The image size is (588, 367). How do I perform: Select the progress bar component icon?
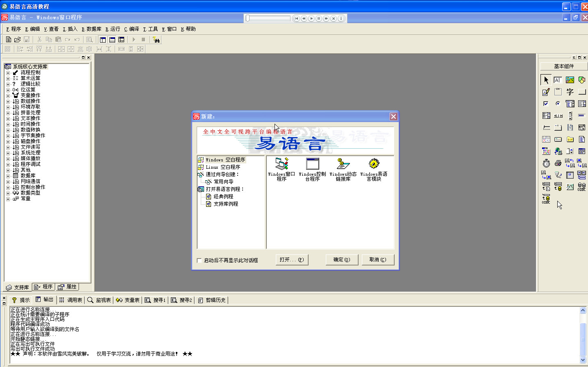(x=581, y=116)
